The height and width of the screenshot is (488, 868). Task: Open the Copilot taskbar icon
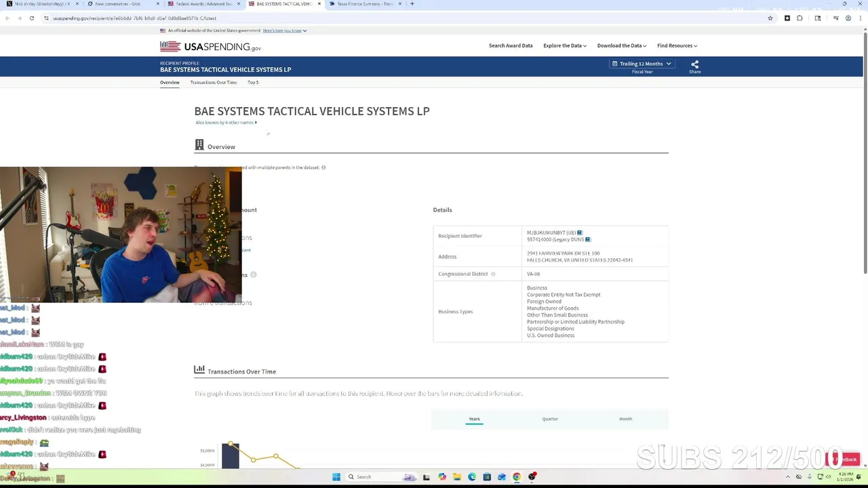pyautogui.click(x=442, y=476)
